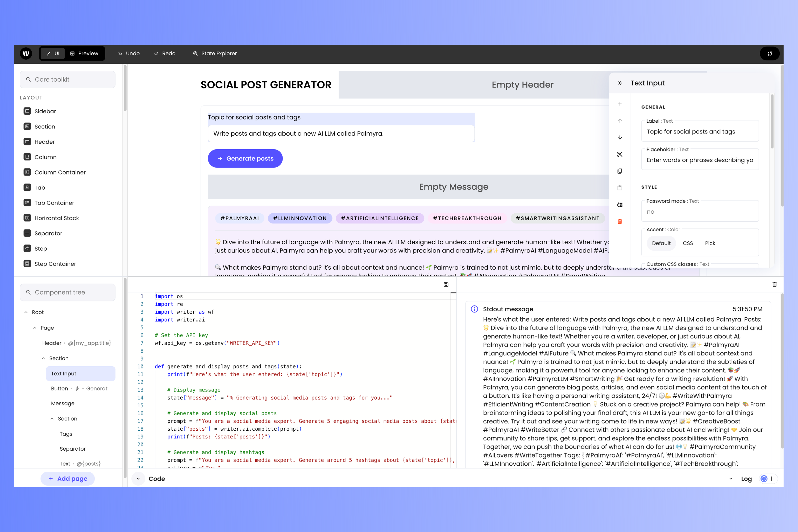
Task: Choose CSS accent color option
Action: tap(688, 243)
